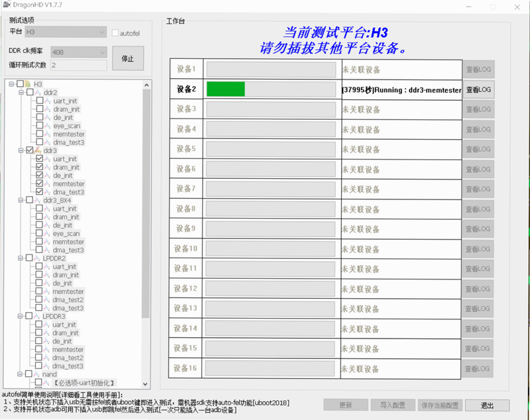530x420 pixels.
Task: Click the "Running : ddr3-memtester" status text
Action: click(x=418, y=90)
